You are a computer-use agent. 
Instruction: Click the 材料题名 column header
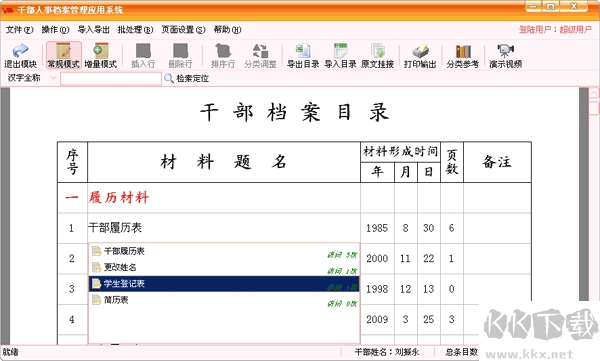click(223, 162)
